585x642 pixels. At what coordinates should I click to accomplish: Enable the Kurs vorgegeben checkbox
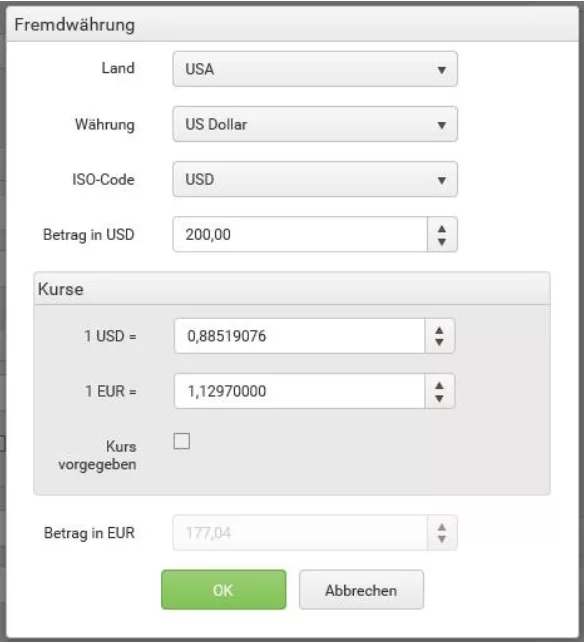click(182, 441)
